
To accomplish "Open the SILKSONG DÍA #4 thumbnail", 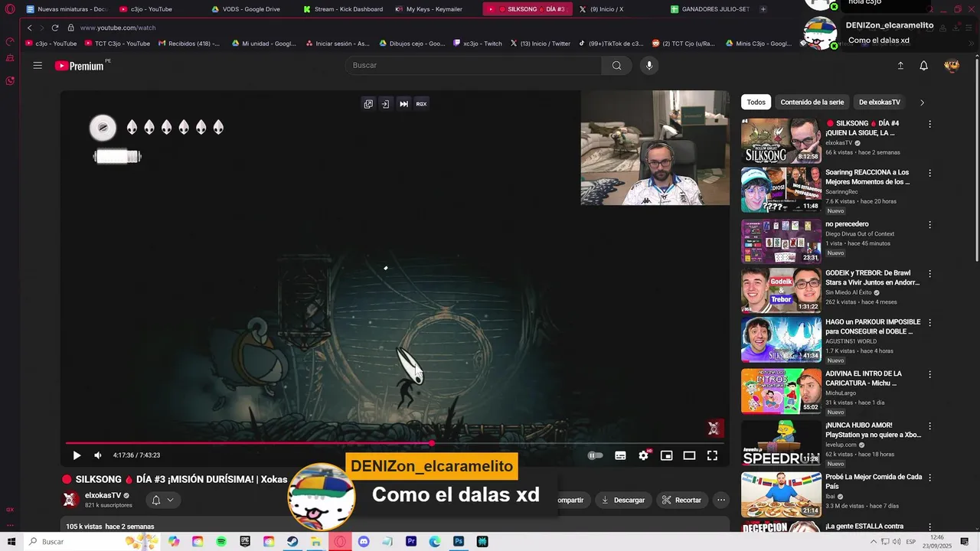I will pos(781,140).
